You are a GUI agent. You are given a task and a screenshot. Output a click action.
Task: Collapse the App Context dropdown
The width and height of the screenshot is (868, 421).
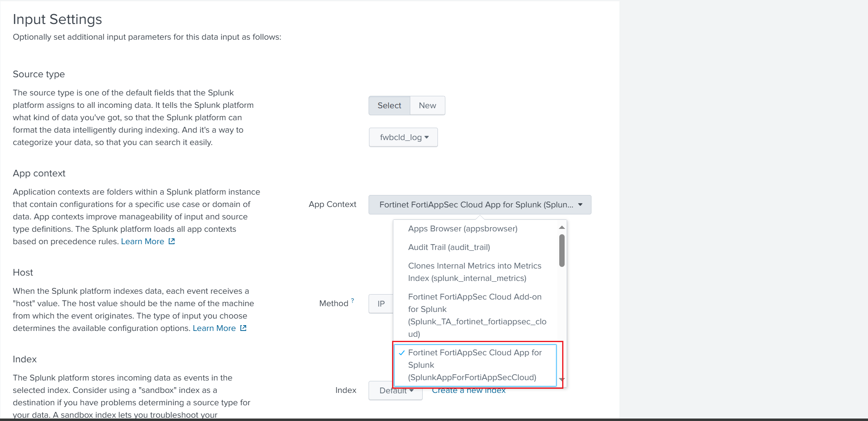click(480, 205)
